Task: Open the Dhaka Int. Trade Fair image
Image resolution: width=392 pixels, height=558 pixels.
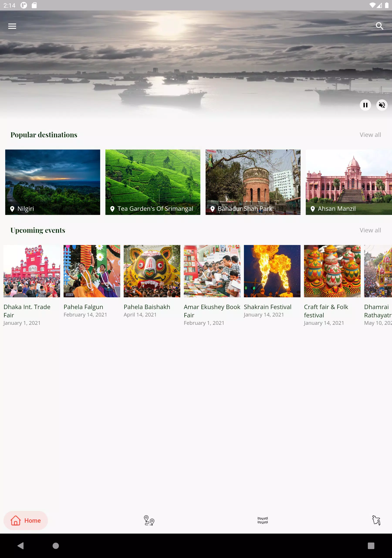Action: click(32, 271)
